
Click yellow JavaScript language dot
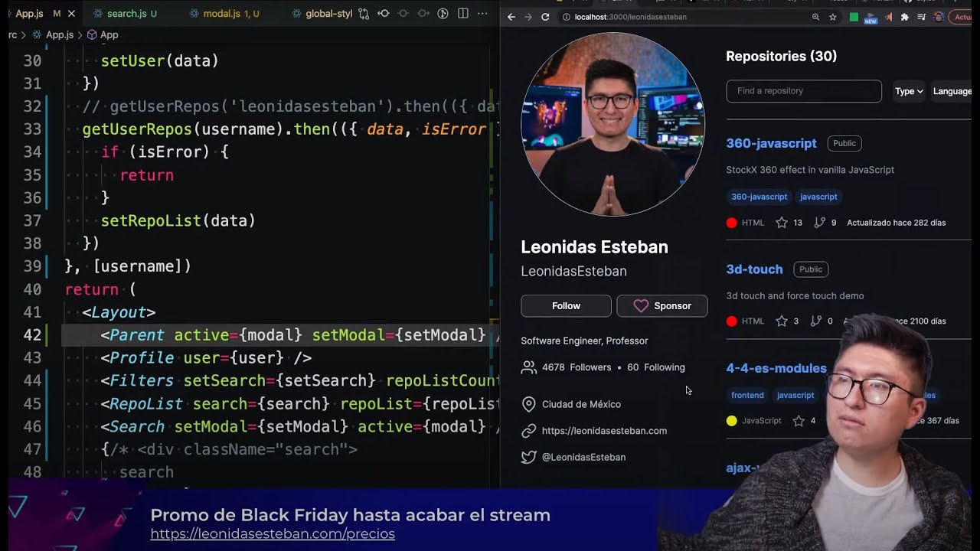[732, 421]
